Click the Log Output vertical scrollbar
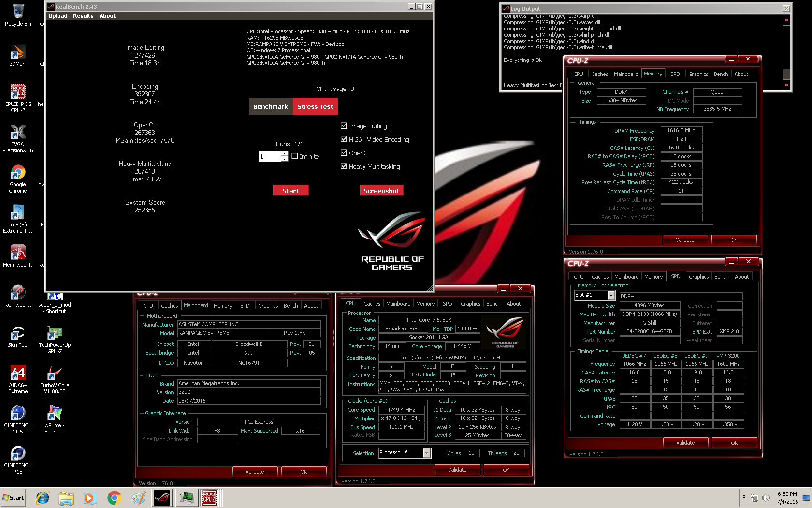812x508 pixels. click(x=786, y=52)
